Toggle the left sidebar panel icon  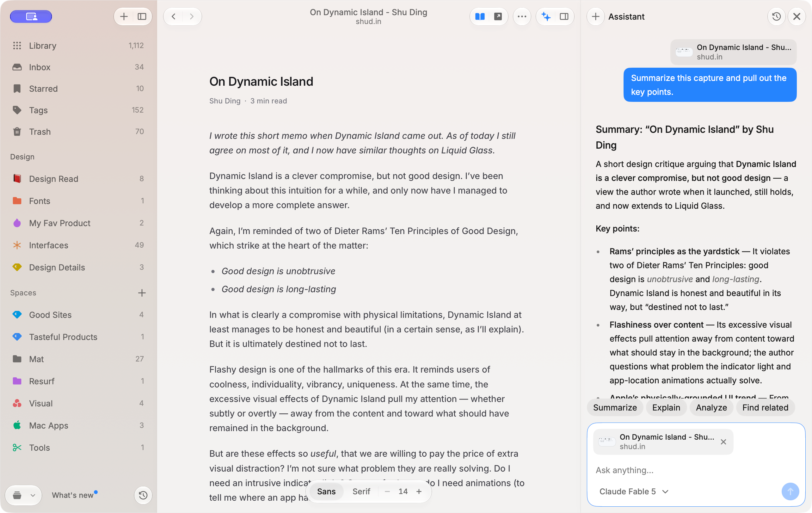[x=142, y=16]
